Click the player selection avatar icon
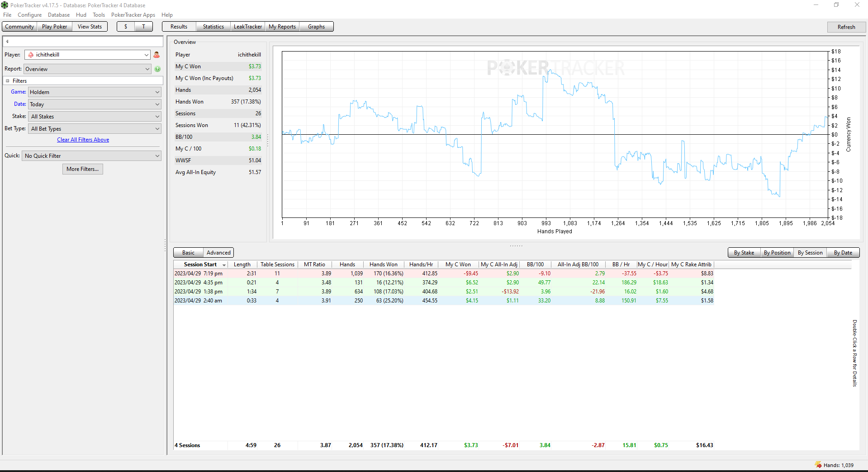This screenshot has width=868, height=472. pos(157,55)
